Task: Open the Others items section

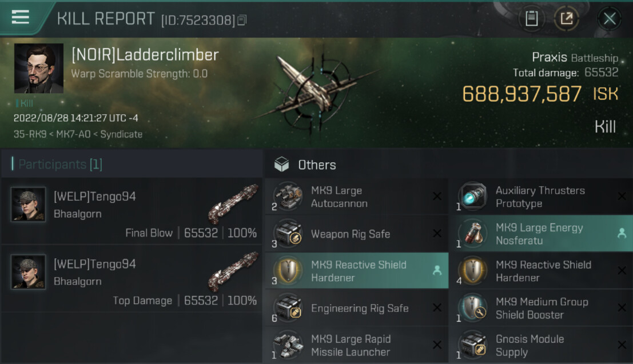Action: point(317,165)
